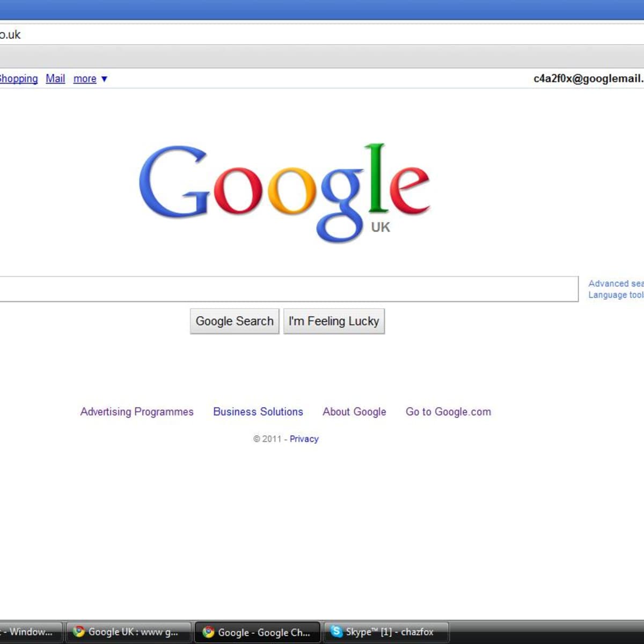The image size is (644, 644).
Task: Visit the Advertising Programmes link
Action: pos(137,412)
